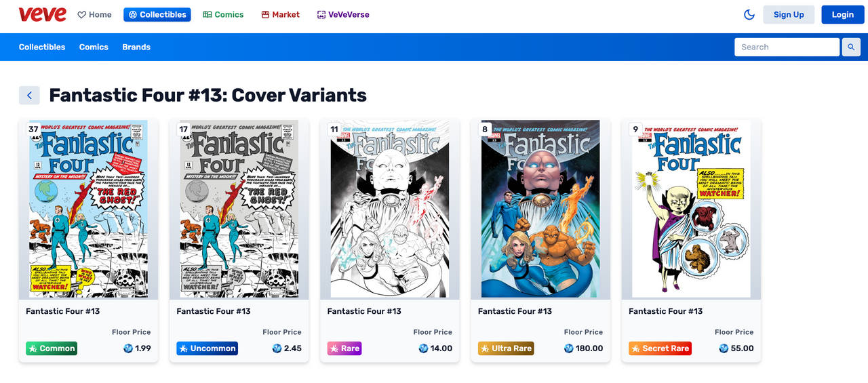Click the Login button
Image resolution: width=868 pixels, height=383 pixels.
point(843,14)
